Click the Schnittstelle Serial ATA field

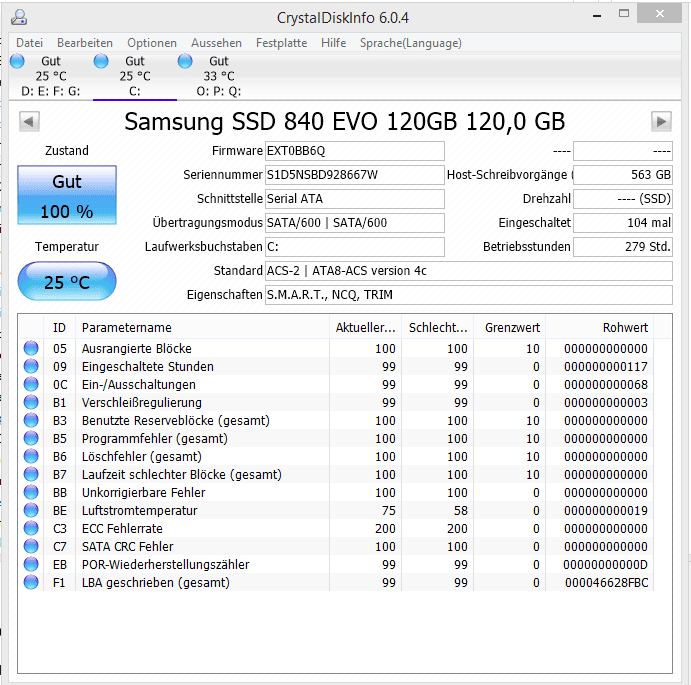coord(355,199)
